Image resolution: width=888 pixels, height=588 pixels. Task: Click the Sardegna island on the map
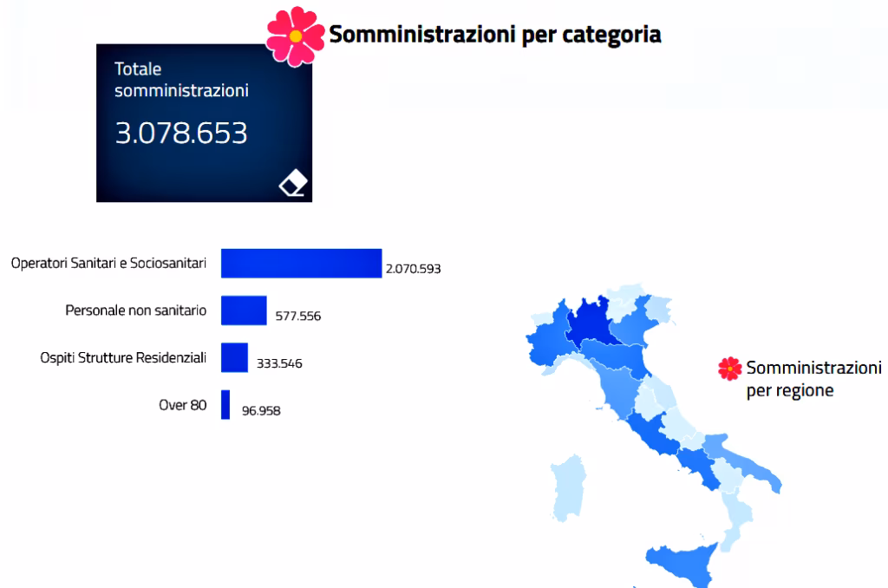click(x=568, y=487)
